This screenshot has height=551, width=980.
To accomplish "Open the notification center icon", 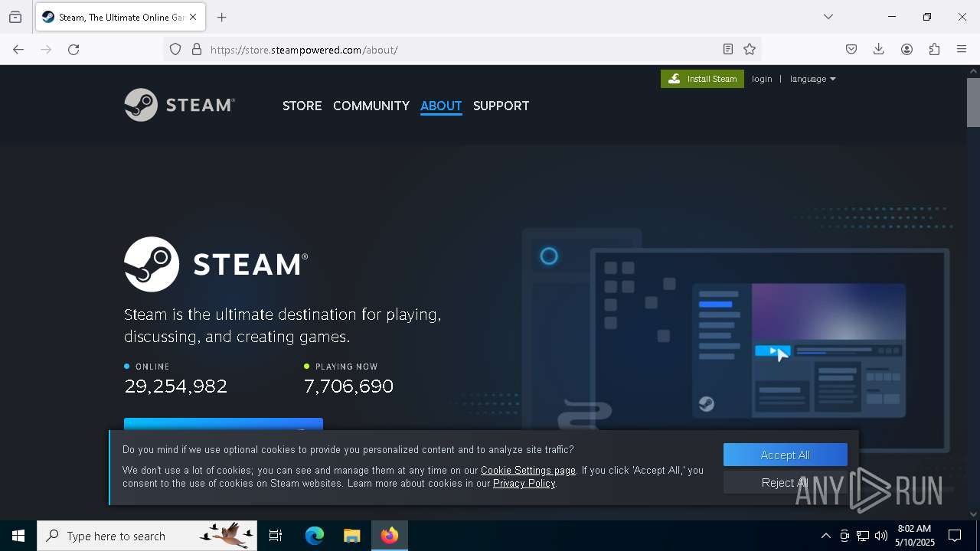I will click(x=955, y=536).
